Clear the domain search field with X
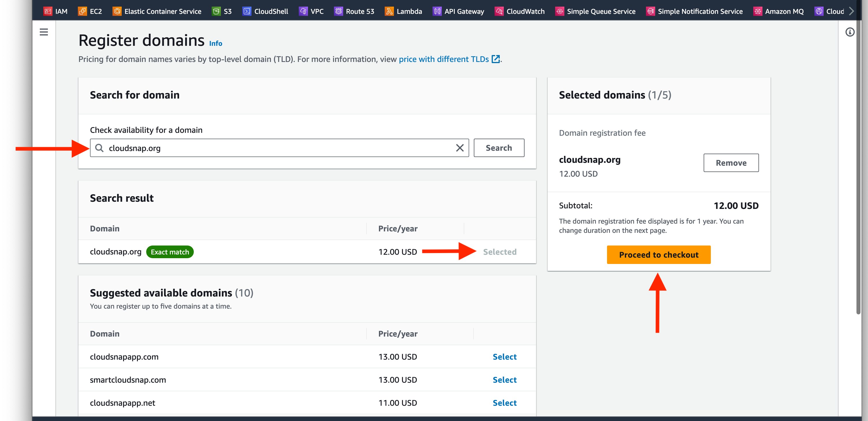 click(x=460, y=148)
